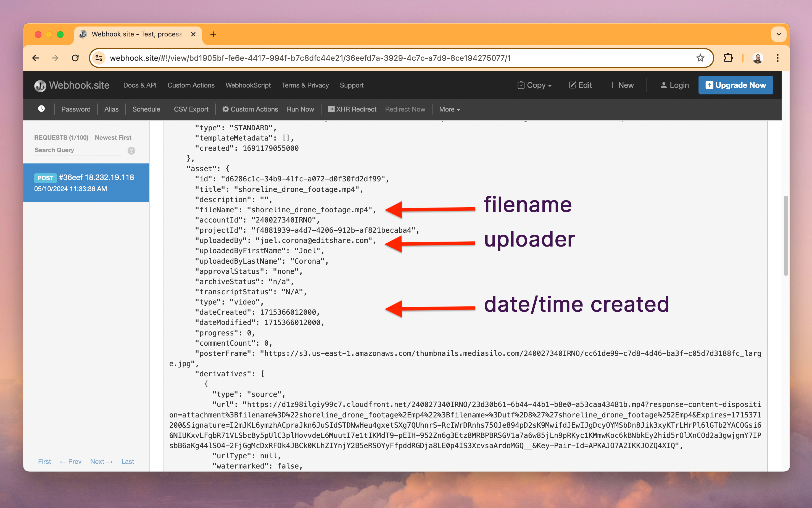Open the tab list chevron at top right
The width and height of the screenshot is (812, 508).
(x=778, y=34)
